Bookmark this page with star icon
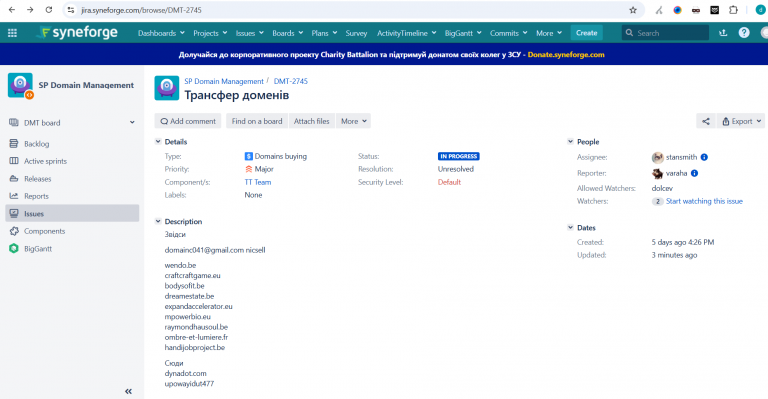Image resolution: width=768 pixels, height=399 pixels. [x=633, y=10]
